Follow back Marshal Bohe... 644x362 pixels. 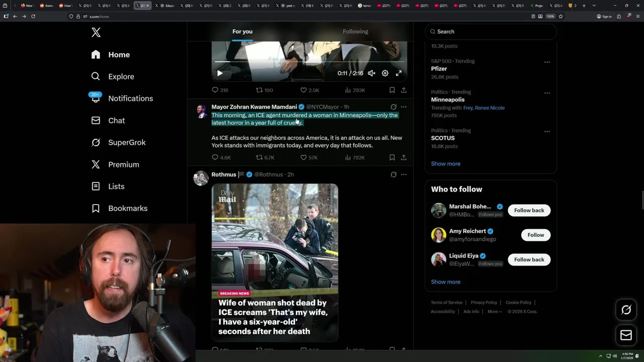pyautogui.click(x=529, y=210)
